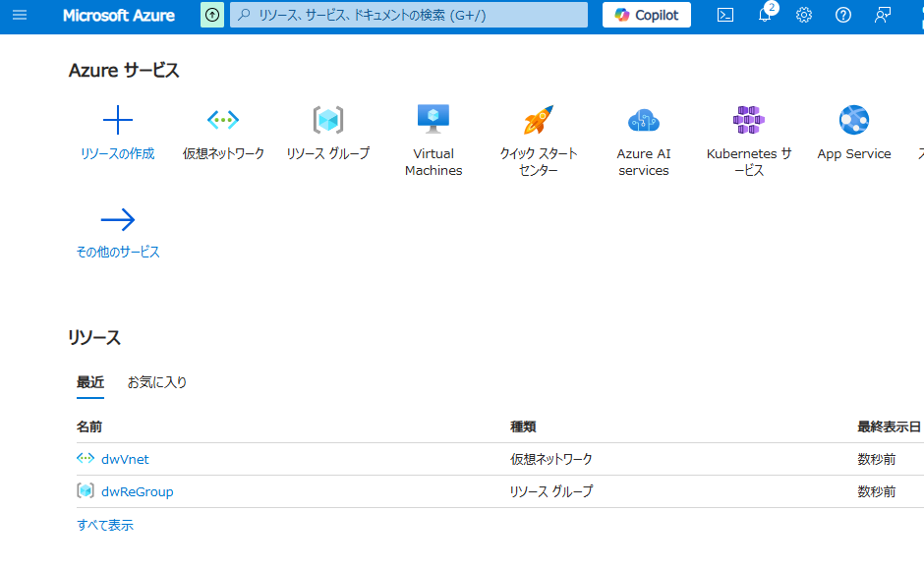Click the plus icon to create resource
The height and width of the screenshot is (569, 924).
[x=118, y=120]
